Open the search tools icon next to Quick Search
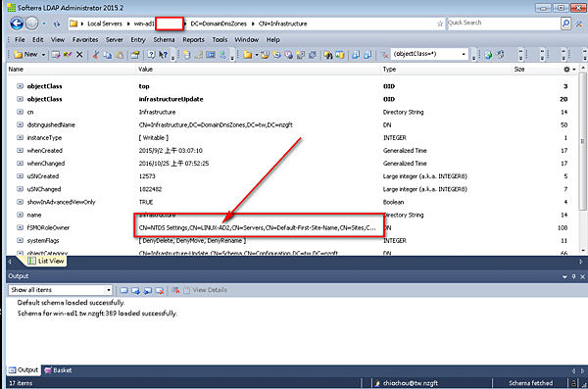Screen dimensions: 588x389 (579, 24)
